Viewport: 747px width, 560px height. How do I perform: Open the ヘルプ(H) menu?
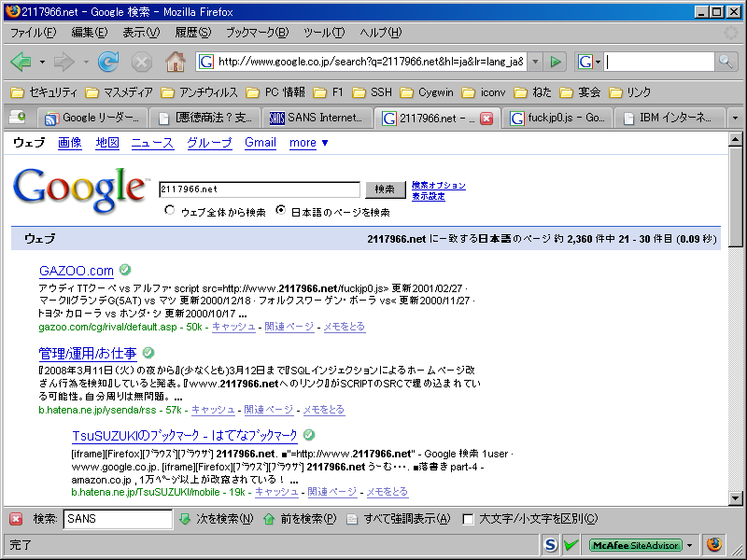pos(381,33)
